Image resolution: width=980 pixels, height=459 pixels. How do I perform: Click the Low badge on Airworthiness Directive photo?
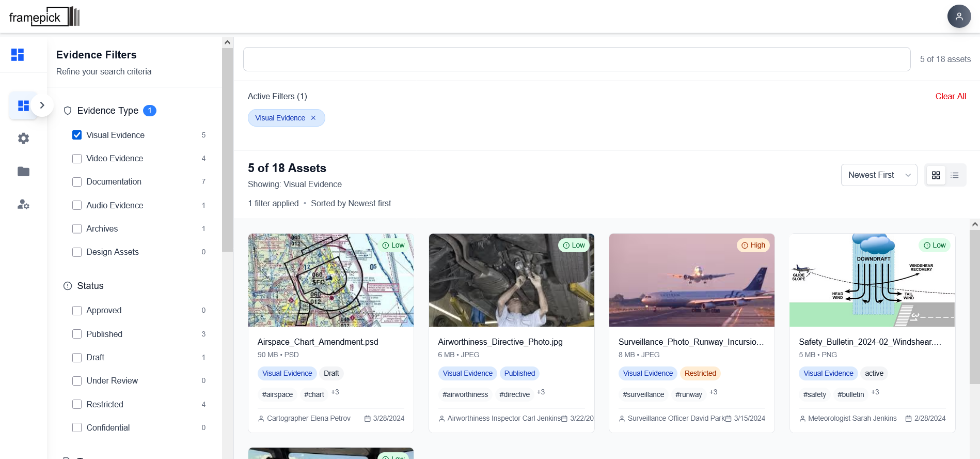[574, 246]
